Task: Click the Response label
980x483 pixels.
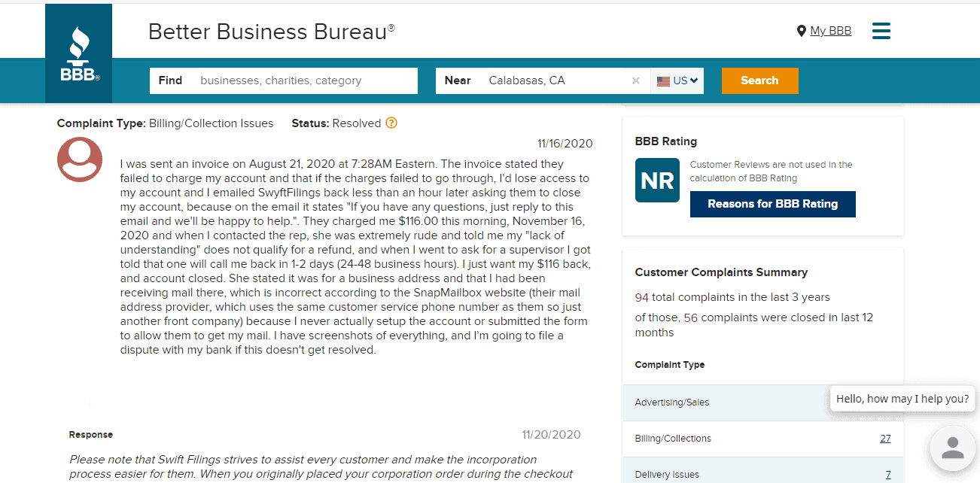Action: [x=91, y=435]
